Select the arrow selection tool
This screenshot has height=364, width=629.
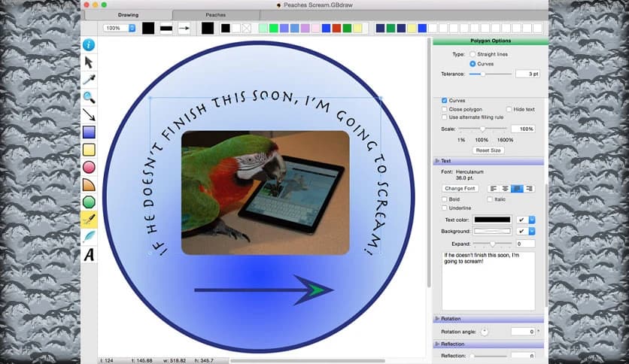click(x=89, y=62)
